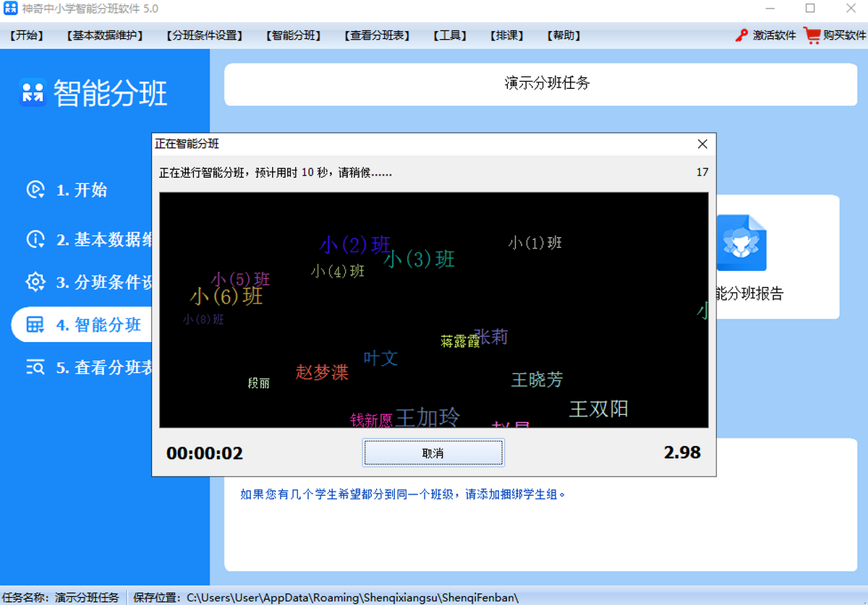The width and height of the screenshot is (868, 605).
Task: Close the 正在智能分班 dialog
Action: 702,144
